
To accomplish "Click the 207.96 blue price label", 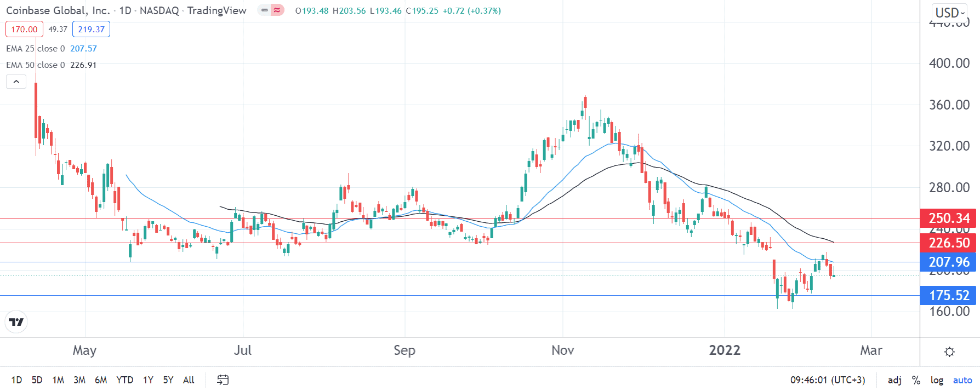I will [949, 262].
